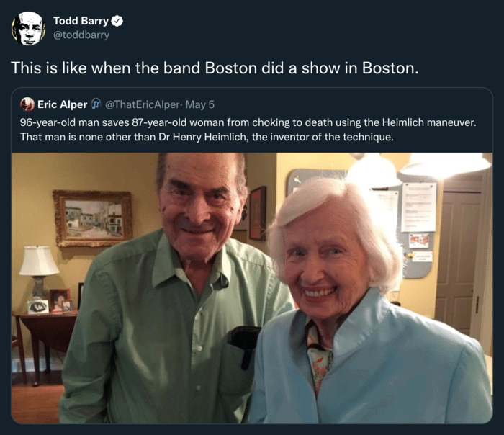The width and height of the screenshot is (504, 435).
Task: Click the wooden door in the photo background
Action: (459, 262)
